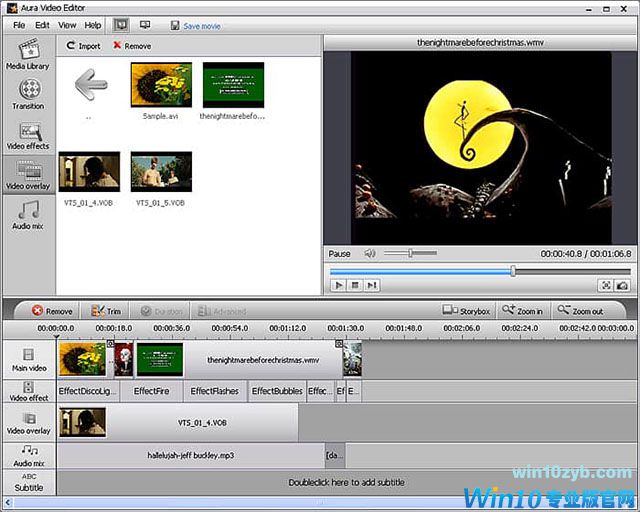Remove selected item from media library

pyautogui.click(x=132, y=46)
